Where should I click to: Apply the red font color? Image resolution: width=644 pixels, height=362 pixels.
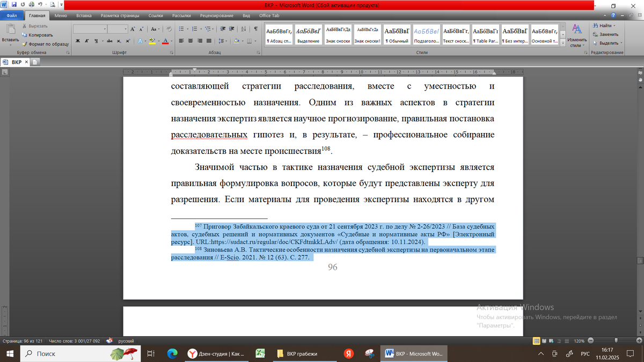[165, 41]
